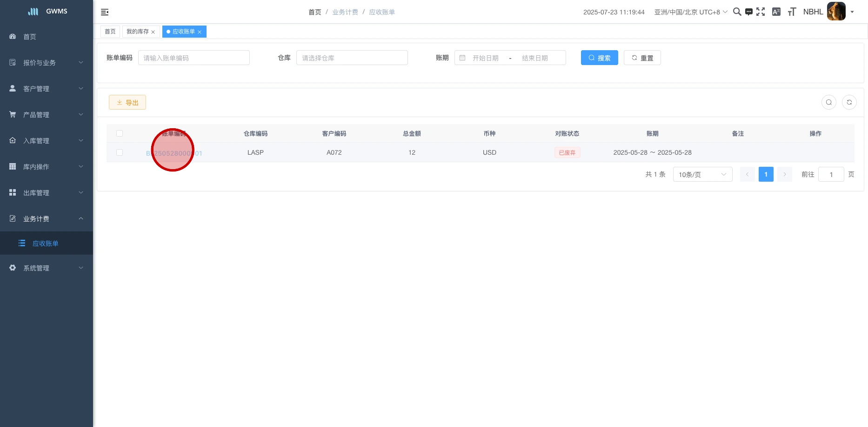The image size is (868, 427).
Task: Open the timezone 亚洲/中国/北京 dropdown
Action: [690, 12]
